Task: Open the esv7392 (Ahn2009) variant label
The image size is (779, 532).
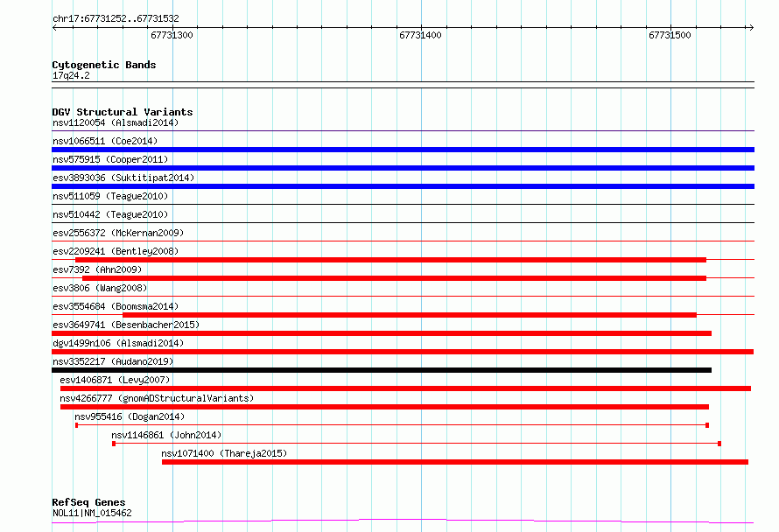Action: tap(97, 269)
